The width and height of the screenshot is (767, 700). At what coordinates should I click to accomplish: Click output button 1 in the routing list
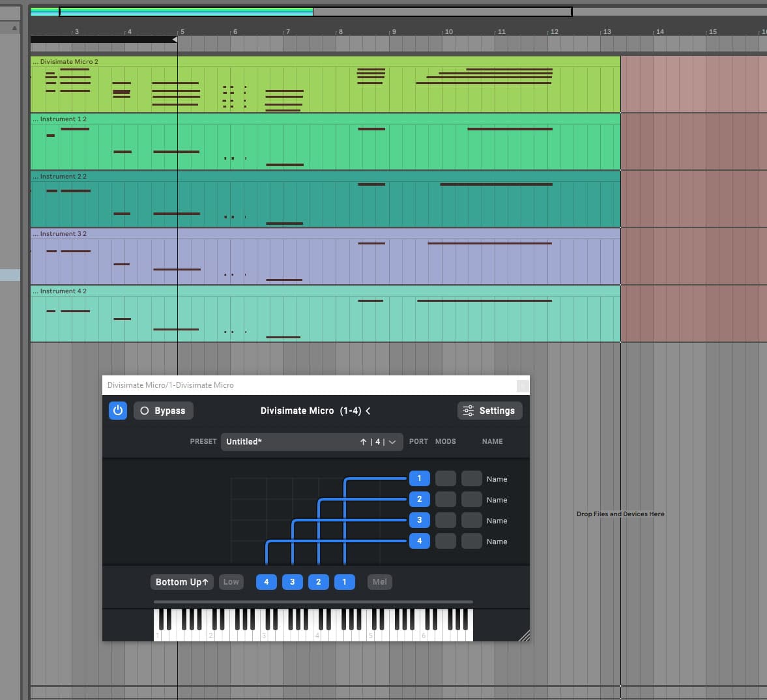point(419,478)
